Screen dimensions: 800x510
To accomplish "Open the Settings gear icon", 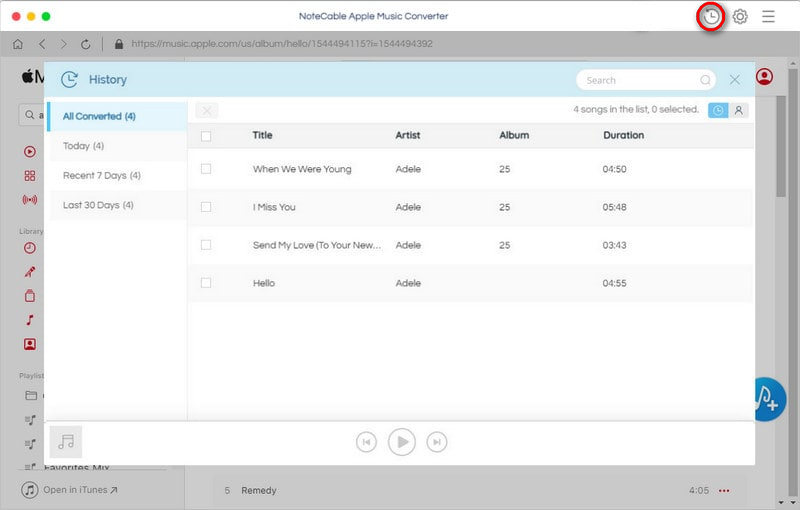I will (740, 17).
